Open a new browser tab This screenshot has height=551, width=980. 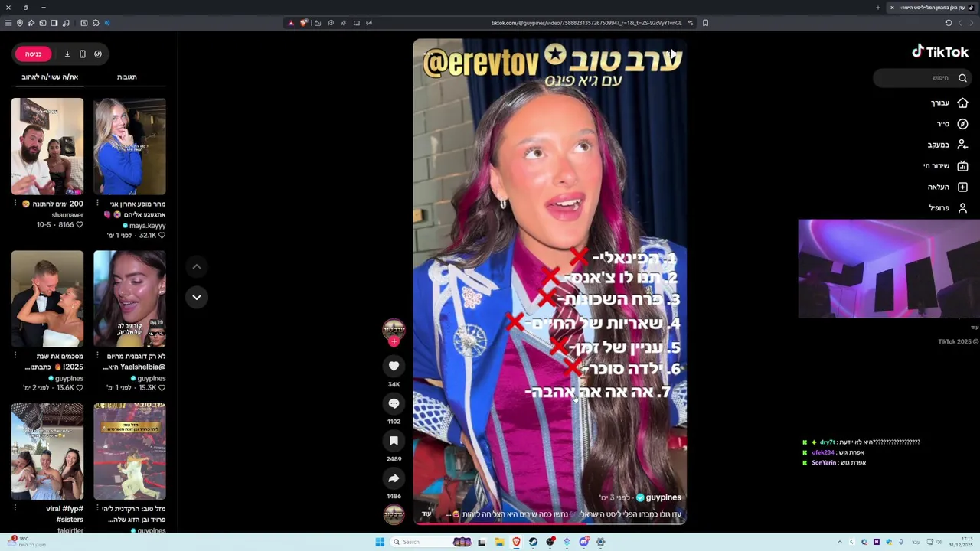pyautogui.click(x=877, y=8)
